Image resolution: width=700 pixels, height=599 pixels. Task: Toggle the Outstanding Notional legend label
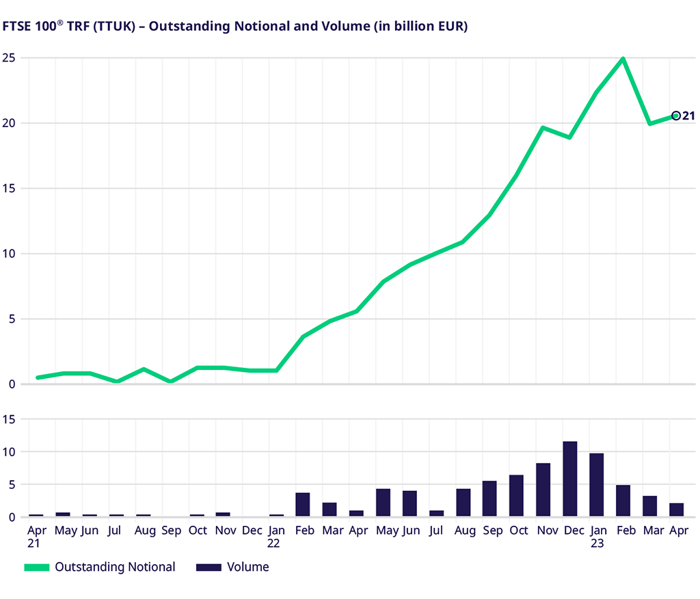115,567
